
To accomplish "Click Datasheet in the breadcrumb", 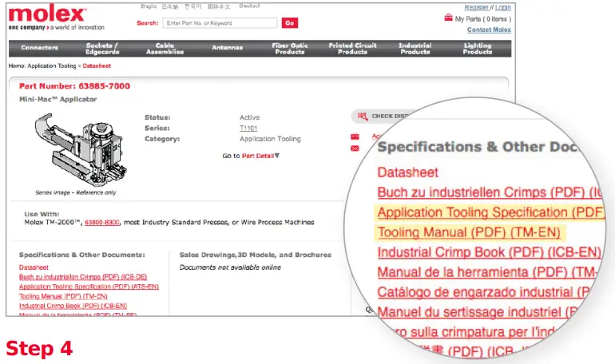I will [x=97, y=65].
